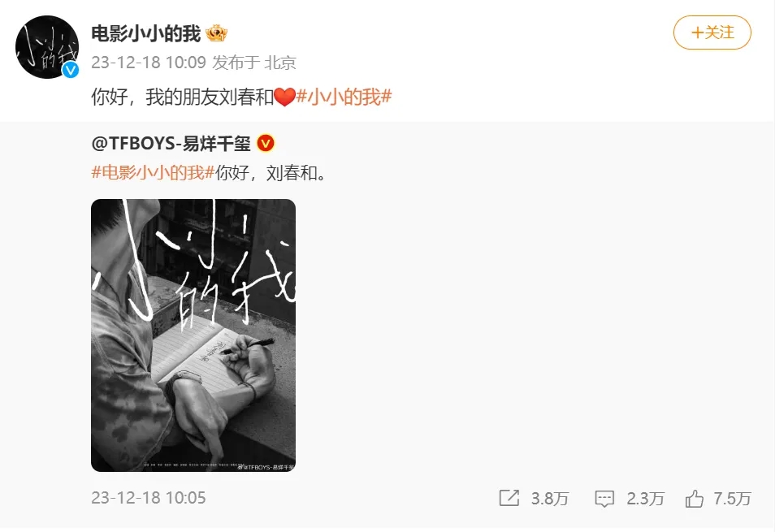Open original post timestamp 23-12-18 10:05
Viewport: 775px width, 532px height.
[x=149, y=497]
